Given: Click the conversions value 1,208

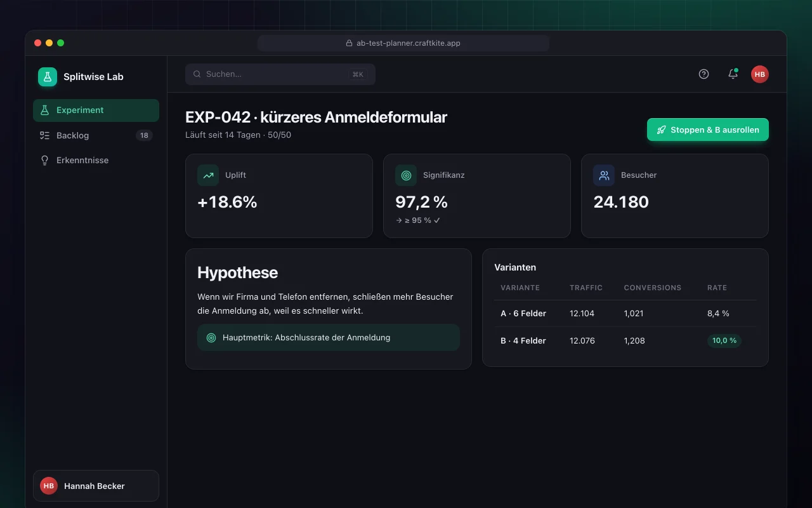Looking at the screenshot, I should click(x=634, y=341).
